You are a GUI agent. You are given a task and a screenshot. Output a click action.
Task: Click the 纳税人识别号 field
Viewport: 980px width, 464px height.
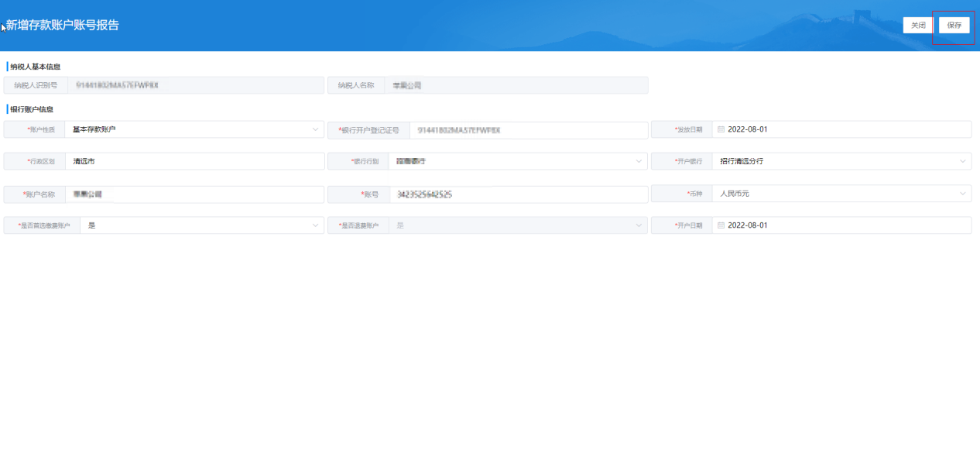(194, 85)
